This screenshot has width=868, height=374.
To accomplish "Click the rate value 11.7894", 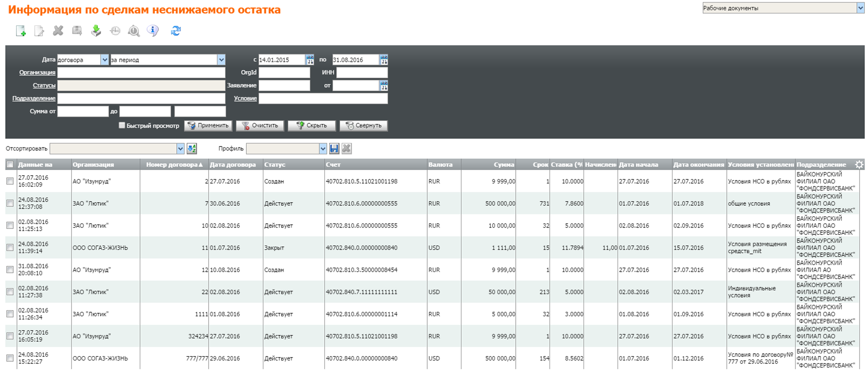I will [x=572, y=248].
